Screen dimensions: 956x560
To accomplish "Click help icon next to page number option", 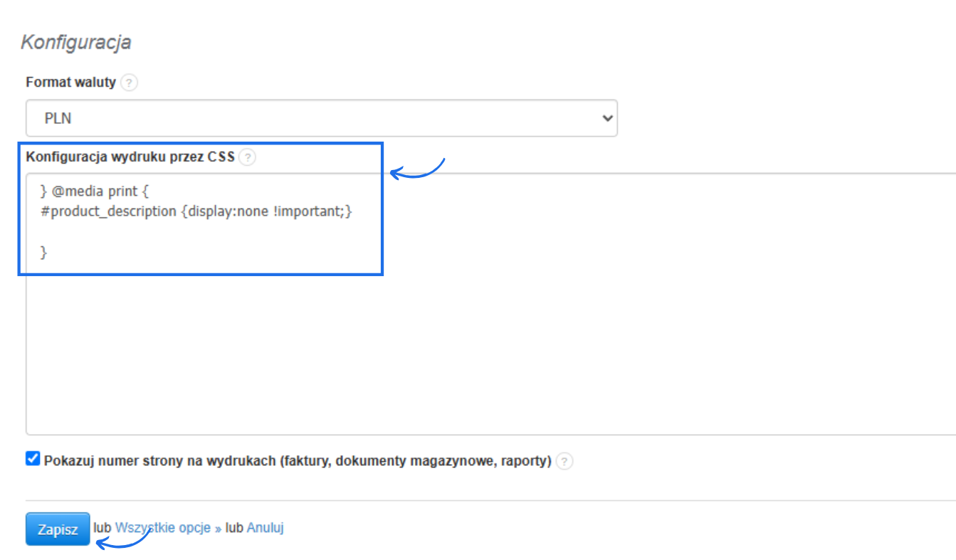I will pos(564,461).
